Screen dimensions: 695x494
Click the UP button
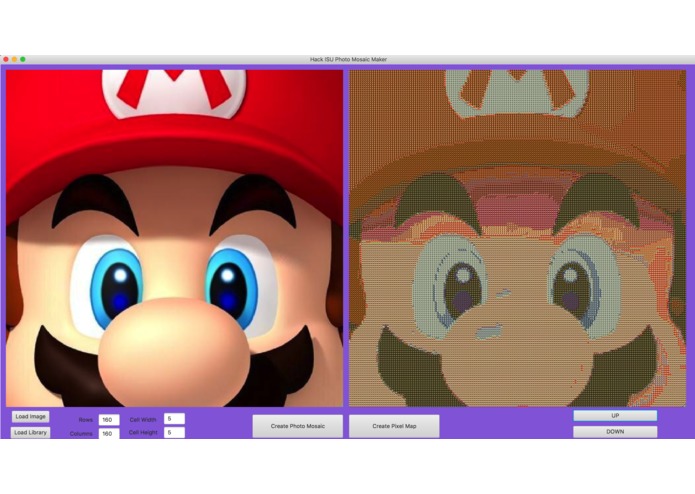pos(615,416)
